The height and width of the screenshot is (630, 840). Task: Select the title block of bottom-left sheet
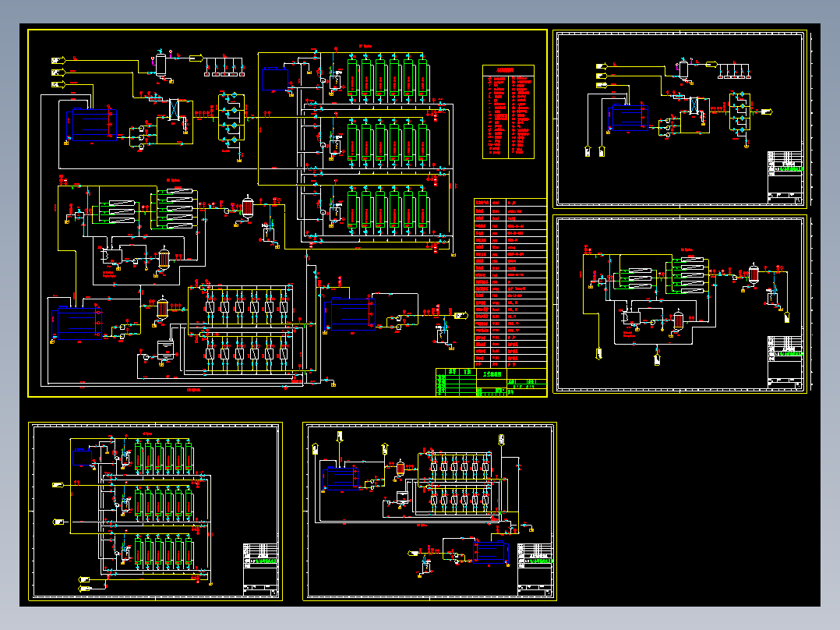pos(262,569)
